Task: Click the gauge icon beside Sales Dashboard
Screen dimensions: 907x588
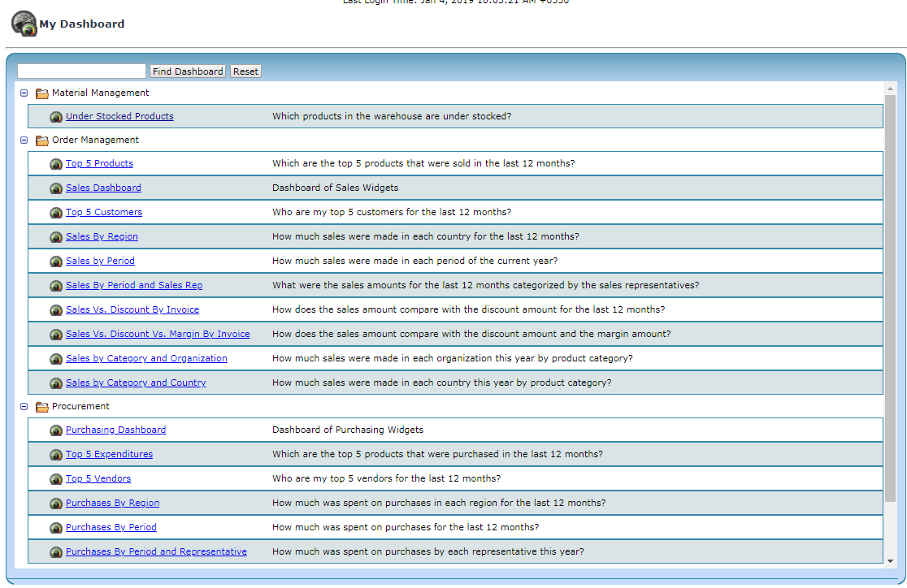Action: click(x=56, y=188)
